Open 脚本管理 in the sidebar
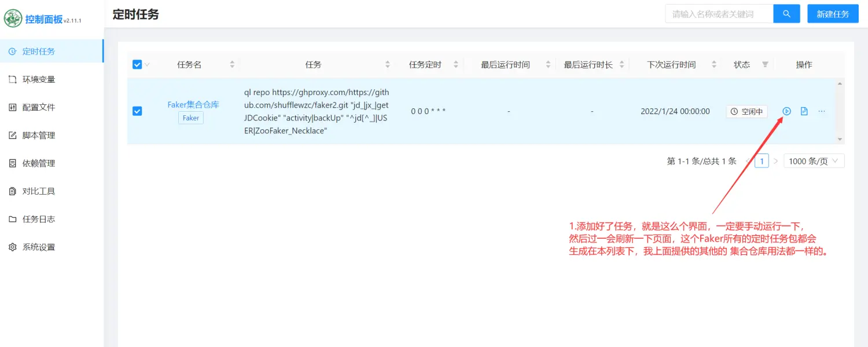The width and height of the screenshot is (868, 347). pyautogui.click(x=39, y=136)
